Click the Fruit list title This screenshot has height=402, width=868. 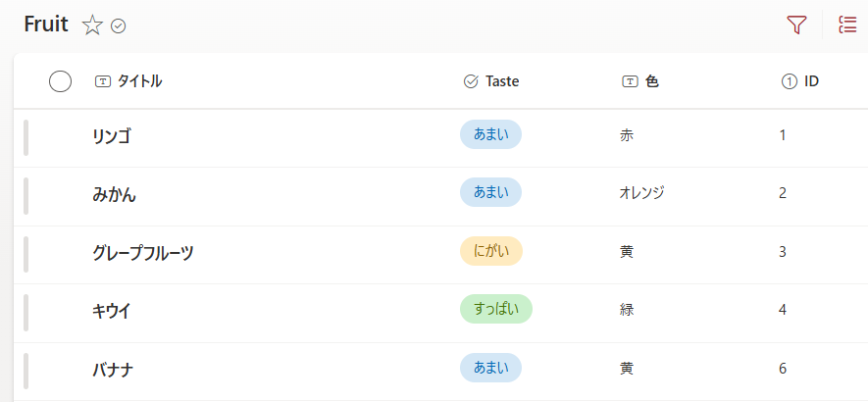(46, 25)
